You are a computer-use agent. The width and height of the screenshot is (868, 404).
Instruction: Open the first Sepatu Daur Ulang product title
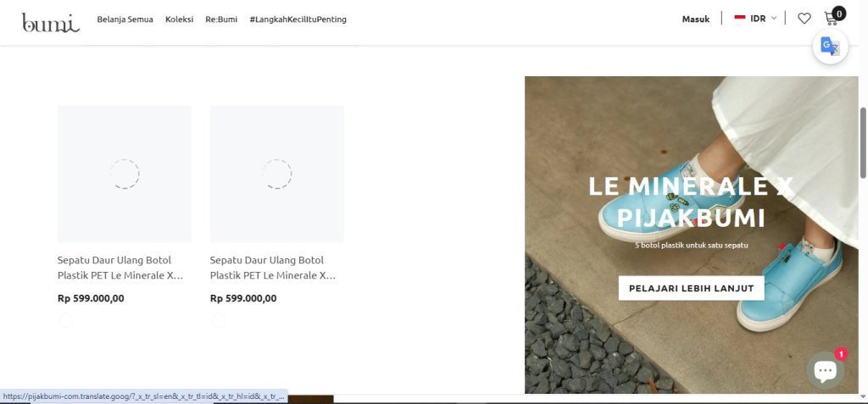pos(120,268)
